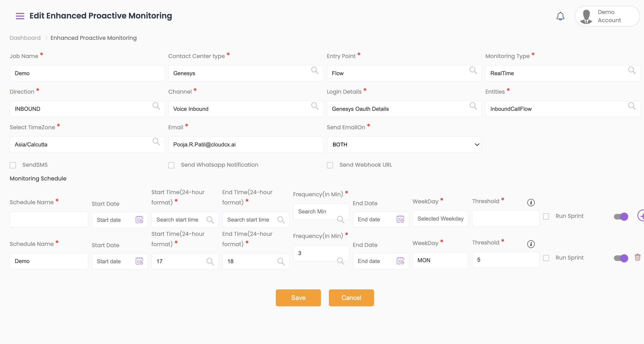Screen dimensions: 644x344
Task: Click search icon in Contact Center type
Action: [315, 70]
